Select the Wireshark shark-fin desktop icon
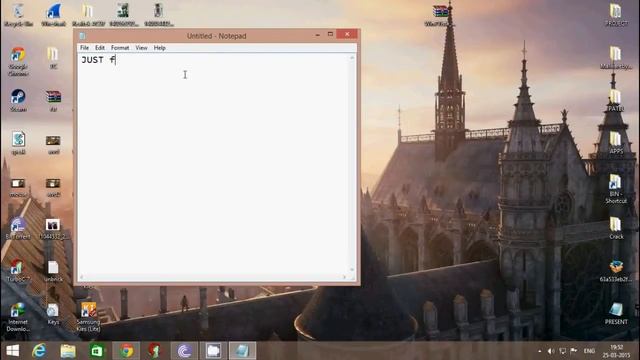Image resolution: width=640 pixels, height=360 pixels. pos(53,15)
